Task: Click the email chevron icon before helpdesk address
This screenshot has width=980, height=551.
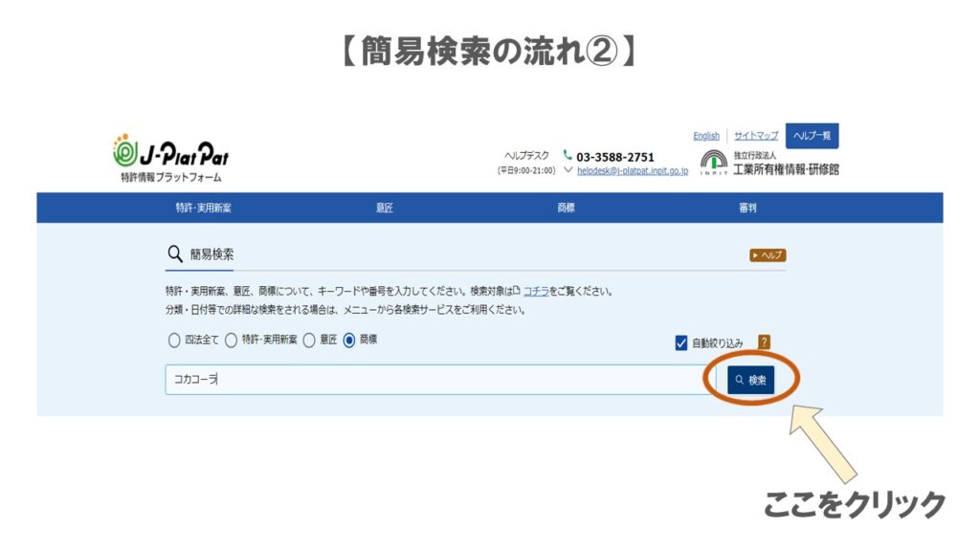Action: [568, 170]
